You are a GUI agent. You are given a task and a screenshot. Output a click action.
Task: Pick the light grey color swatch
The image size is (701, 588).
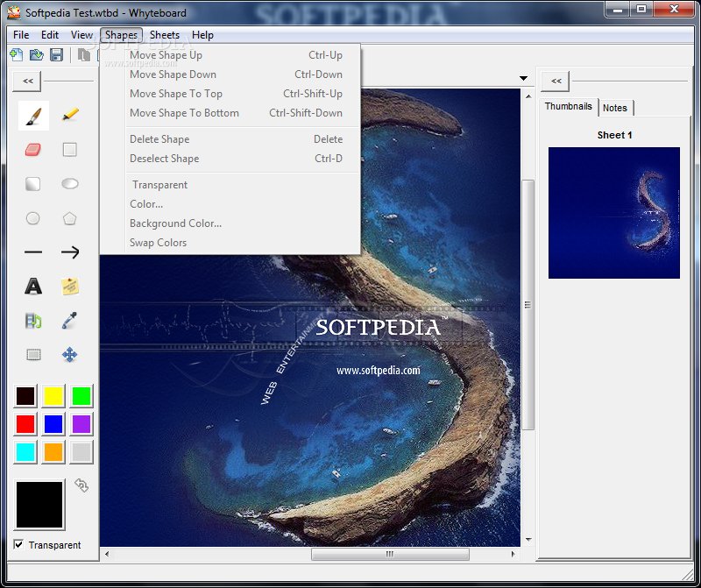81,452
